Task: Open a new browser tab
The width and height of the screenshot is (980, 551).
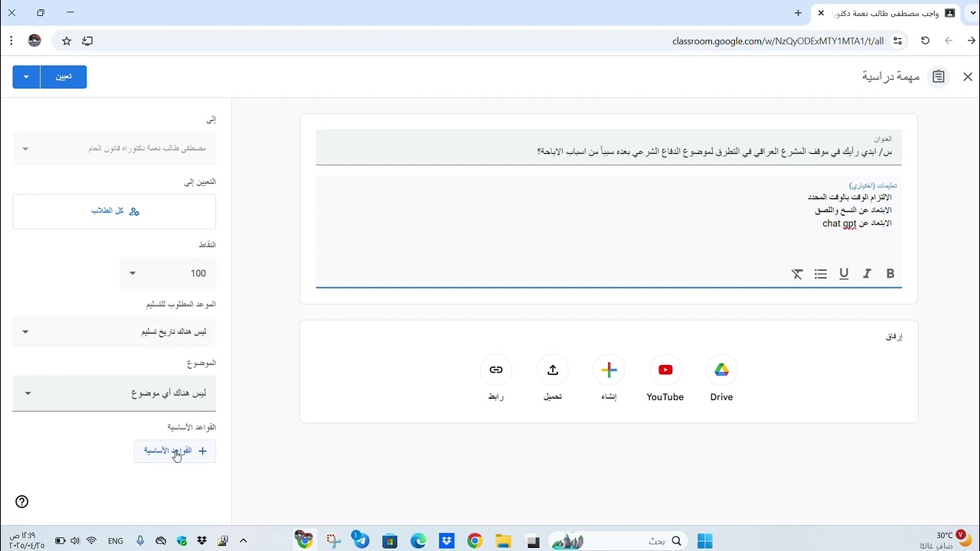Action: pyautogui.click(x=798, y=13)
